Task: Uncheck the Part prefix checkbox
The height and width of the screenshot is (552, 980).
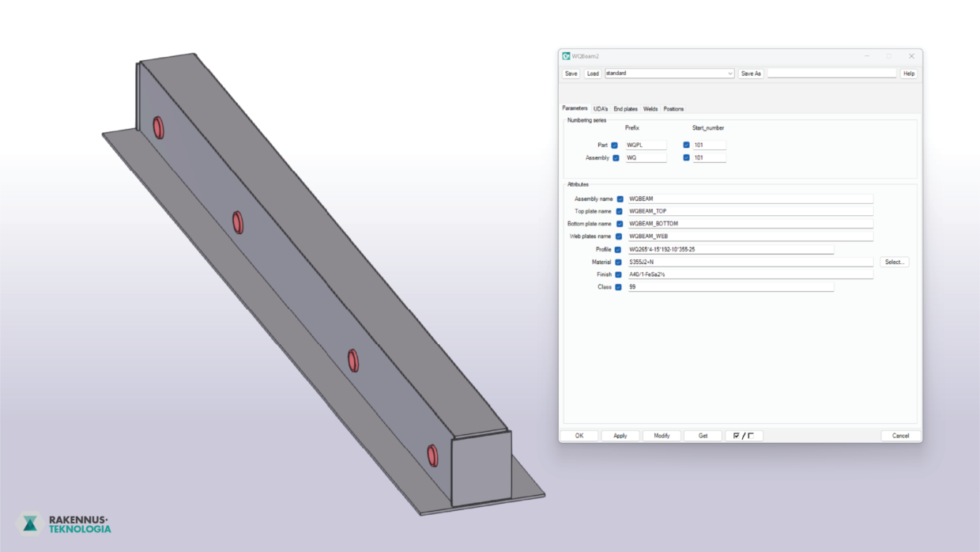Action: click(x=614, y=146)
